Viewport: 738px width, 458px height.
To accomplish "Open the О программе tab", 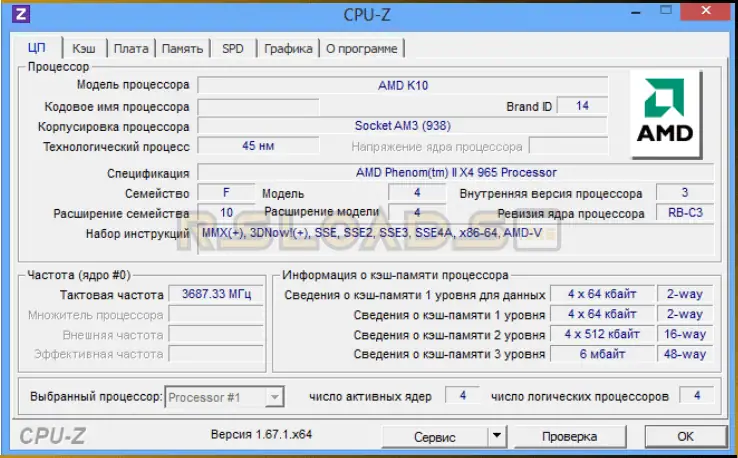I will click(x=361, y=48).
